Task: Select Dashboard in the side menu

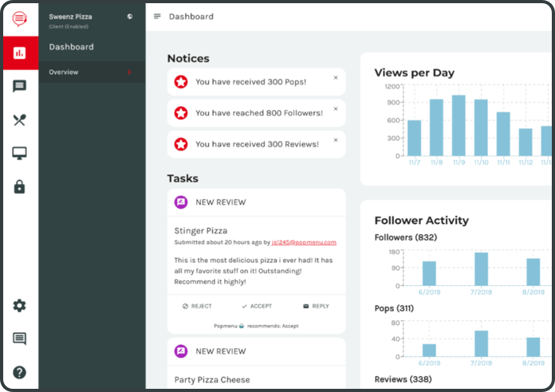Action: [x=72, y=47]
